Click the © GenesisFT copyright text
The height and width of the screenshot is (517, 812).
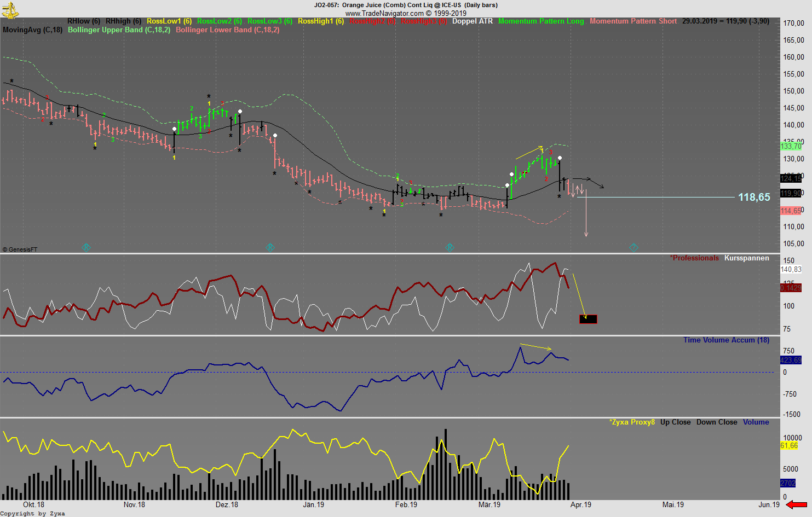20,249
